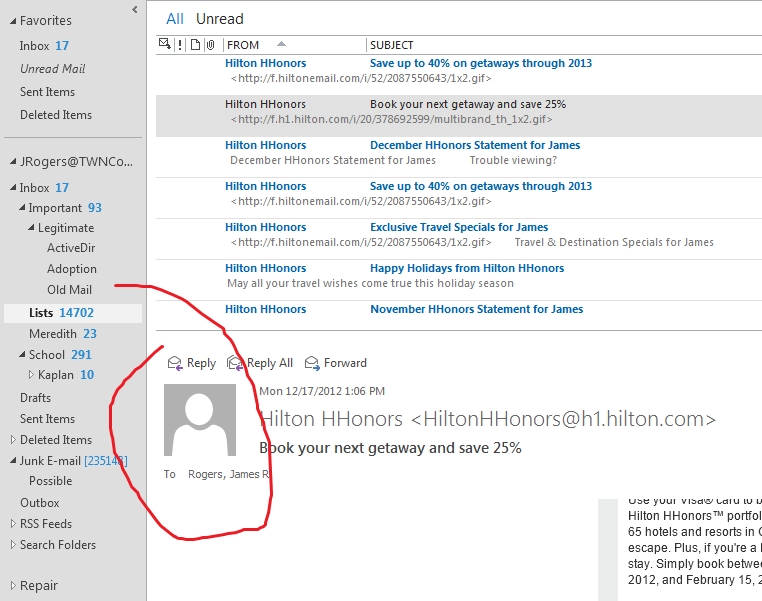
Task: Collapse the Legitimate folder
Action: tap(32, 227)
